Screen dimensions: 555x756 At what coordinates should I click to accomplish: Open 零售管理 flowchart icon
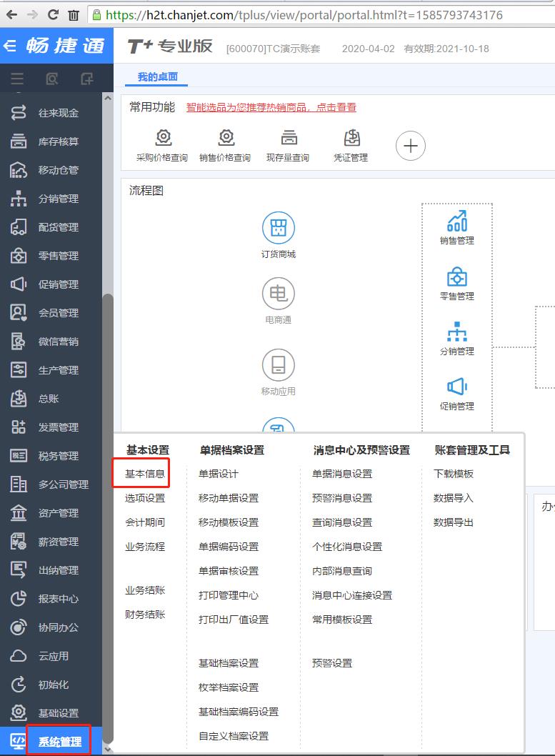457,277
